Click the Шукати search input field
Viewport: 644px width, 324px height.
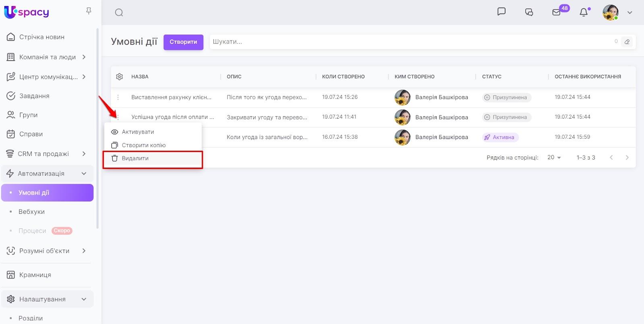[x=411, y=42]
